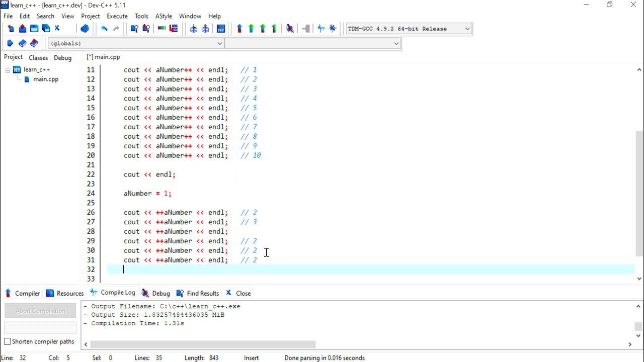The width and height of the screenshot is (644, 362).
Task: Open the Tools menu
Action: [x=141, y=16]
